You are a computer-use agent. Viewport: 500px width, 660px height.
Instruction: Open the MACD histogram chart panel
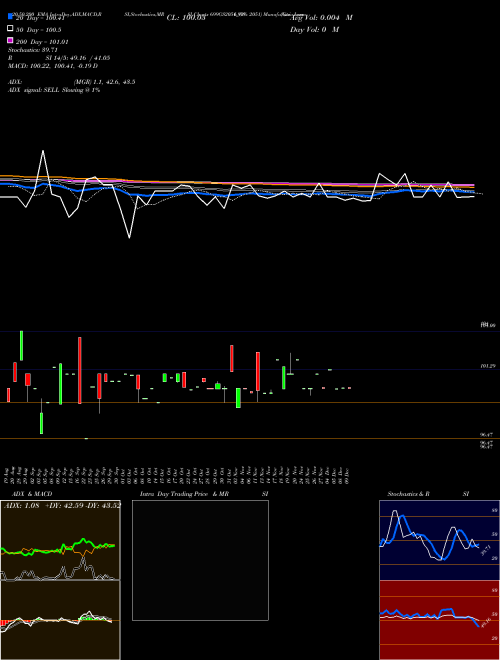tap(60, 620)
